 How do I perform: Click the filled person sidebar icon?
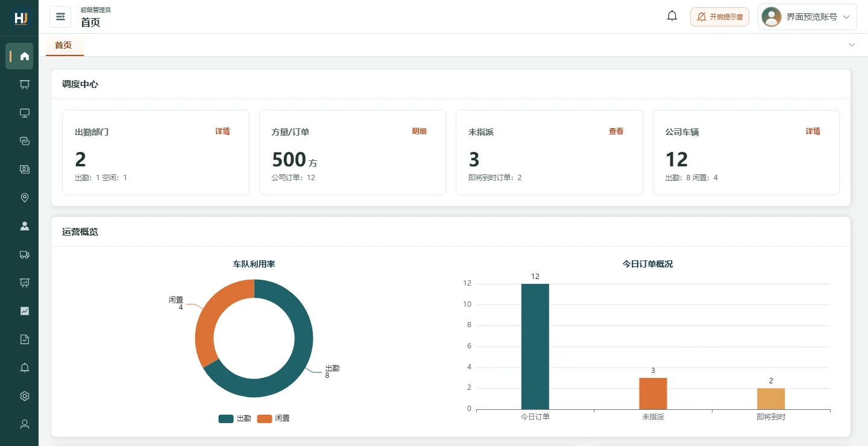[25, 226]
